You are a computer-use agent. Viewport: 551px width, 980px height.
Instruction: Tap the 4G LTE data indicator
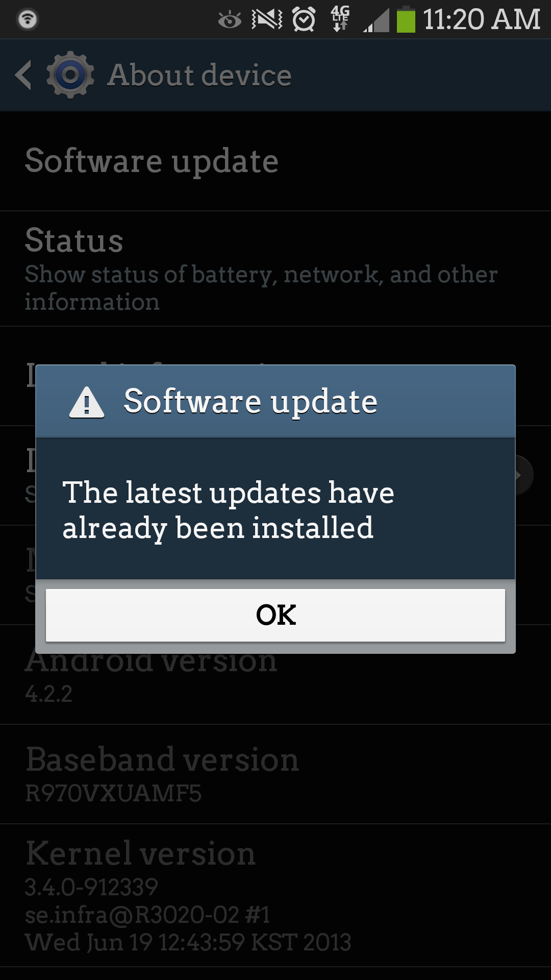click(x=340, y=19)
